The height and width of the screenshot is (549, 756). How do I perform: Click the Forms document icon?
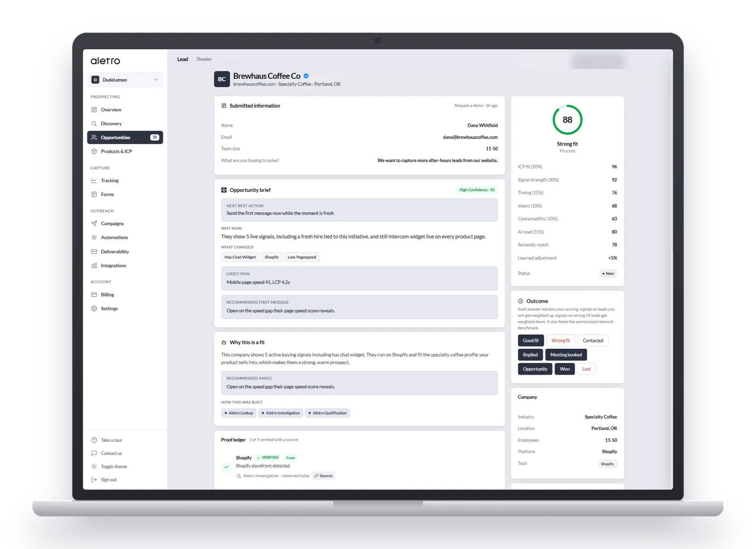click(x=94, y=194)
